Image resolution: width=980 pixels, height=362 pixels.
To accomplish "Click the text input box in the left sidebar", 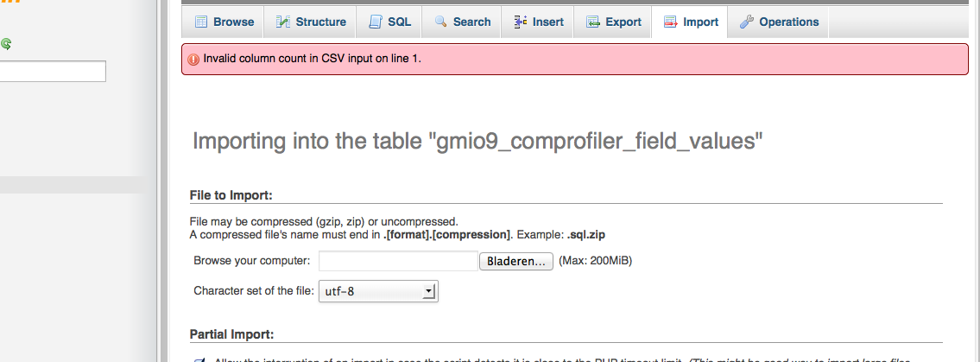I will click(x=53, y=71).
